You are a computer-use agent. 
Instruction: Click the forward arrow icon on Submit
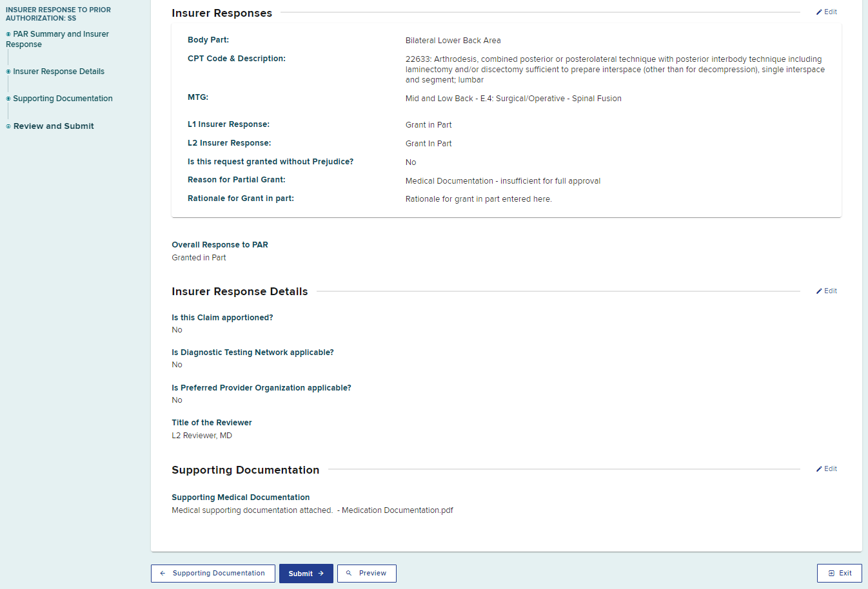click(x=321, y=574)
